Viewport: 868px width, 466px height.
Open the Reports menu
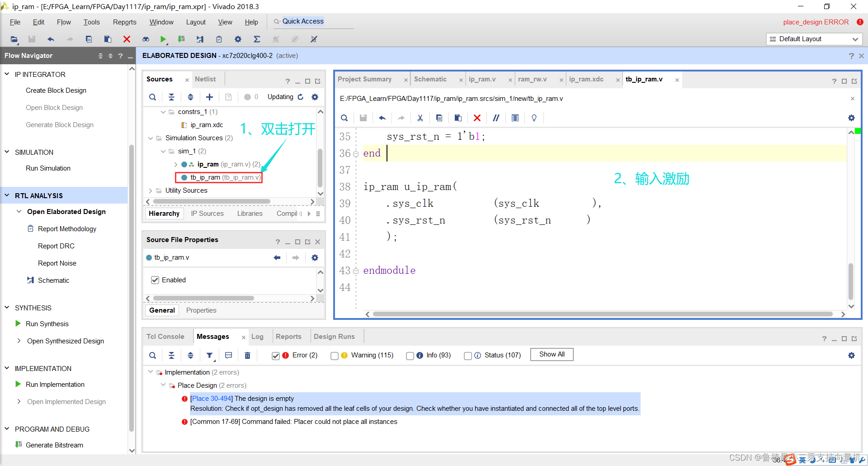[125, 22]
